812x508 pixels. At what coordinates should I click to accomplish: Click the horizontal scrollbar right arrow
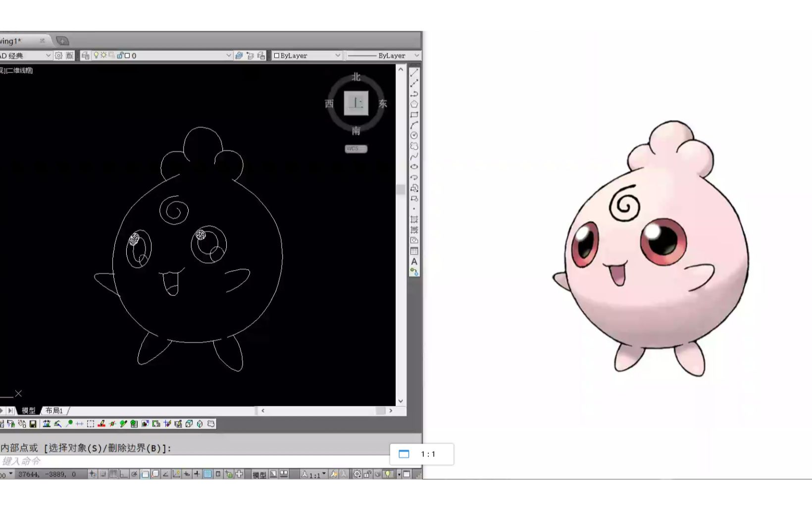click(x=391, y=410)
